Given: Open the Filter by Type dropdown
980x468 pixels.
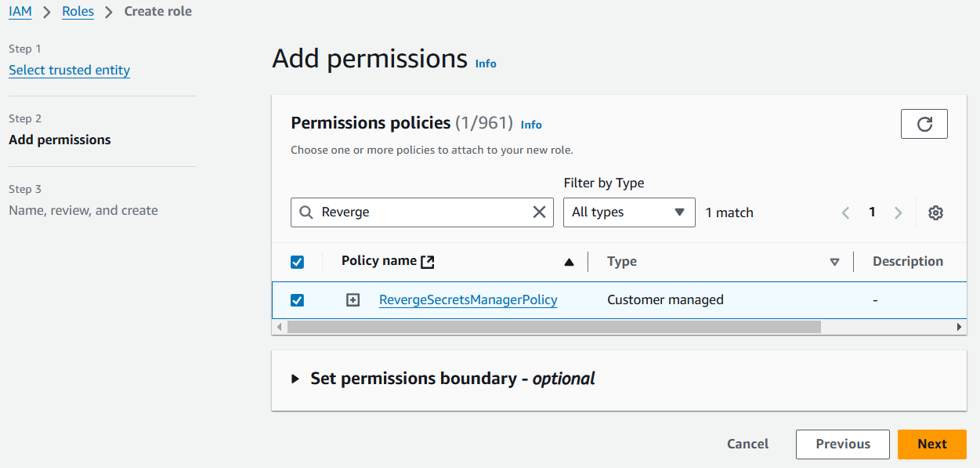Looking at the screenshot, I should 629,212.
